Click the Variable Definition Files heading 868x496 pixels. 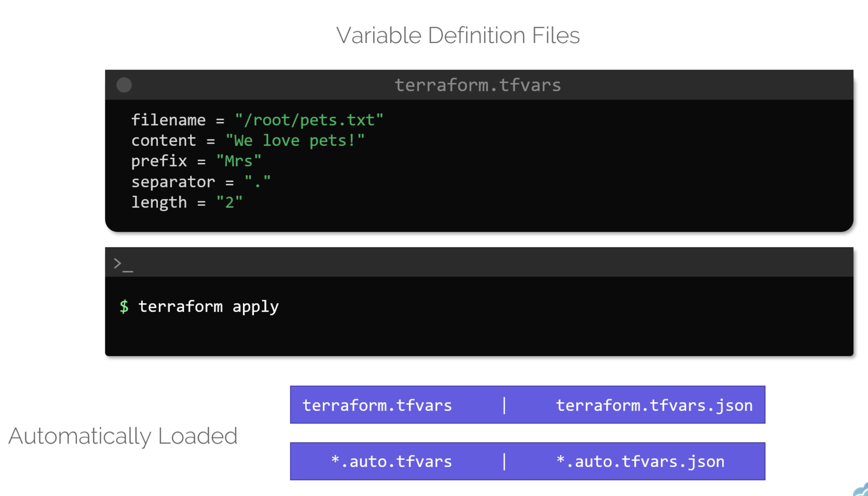pos(458,35)
